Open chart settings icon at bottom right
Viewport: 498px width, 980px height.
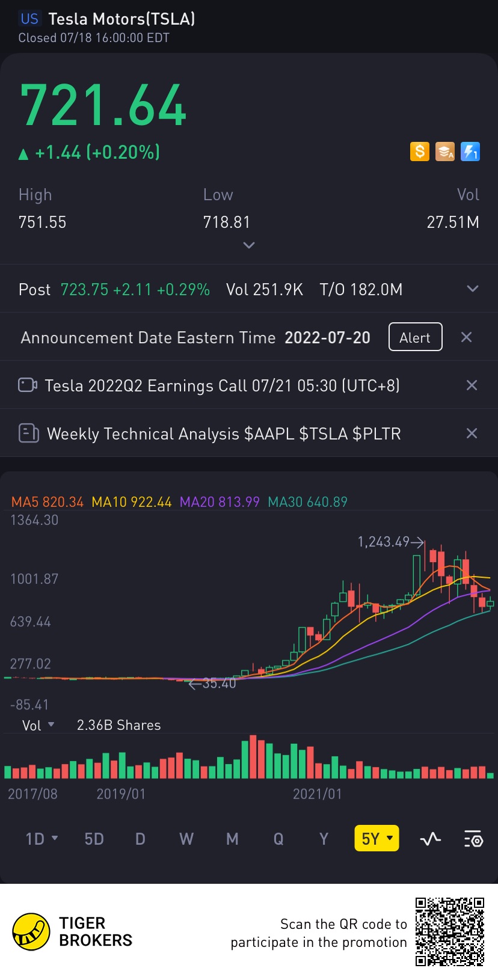pos(473,839)
